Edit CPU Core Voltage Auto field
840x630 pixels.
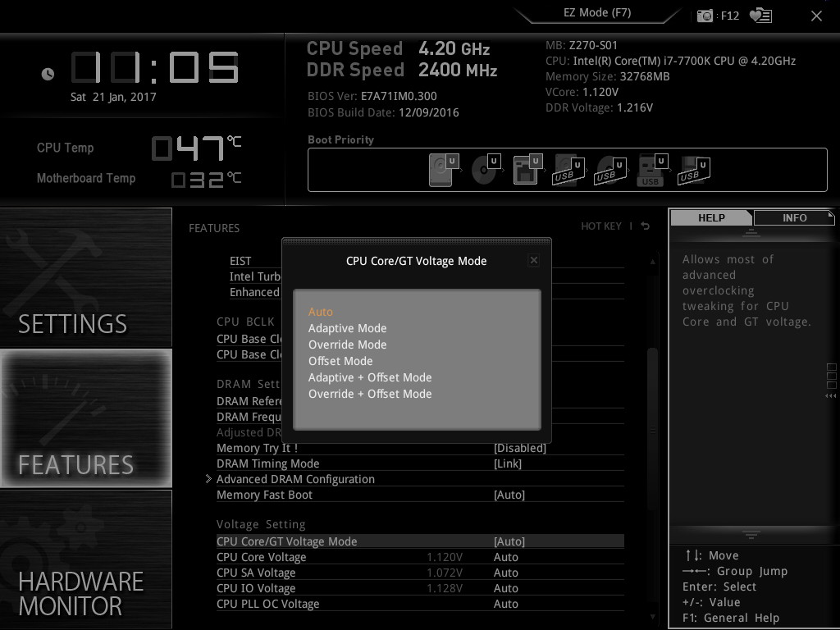pyautogui.click(x=505, y=557)
